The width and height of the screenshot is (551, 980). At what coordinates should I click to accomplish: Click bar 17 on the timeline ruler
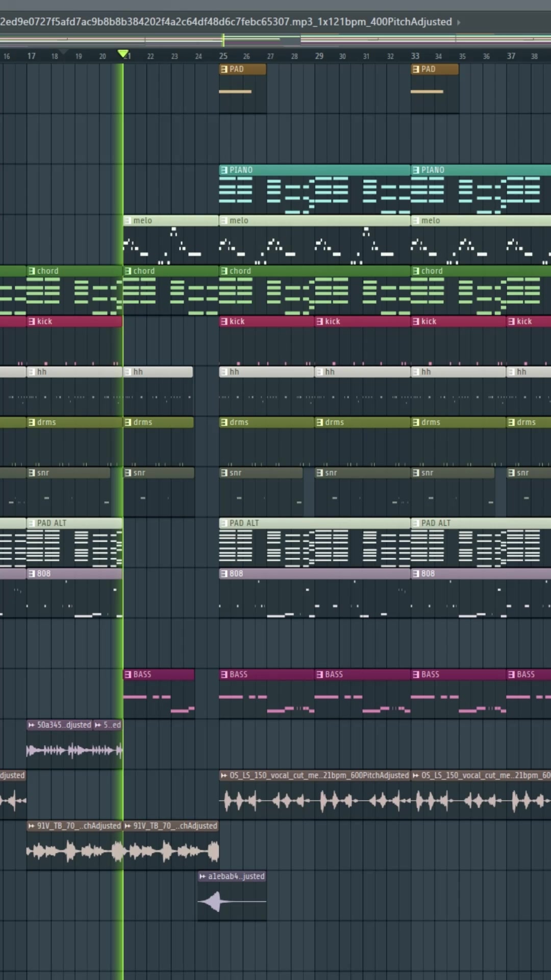[x=32, y=56]
